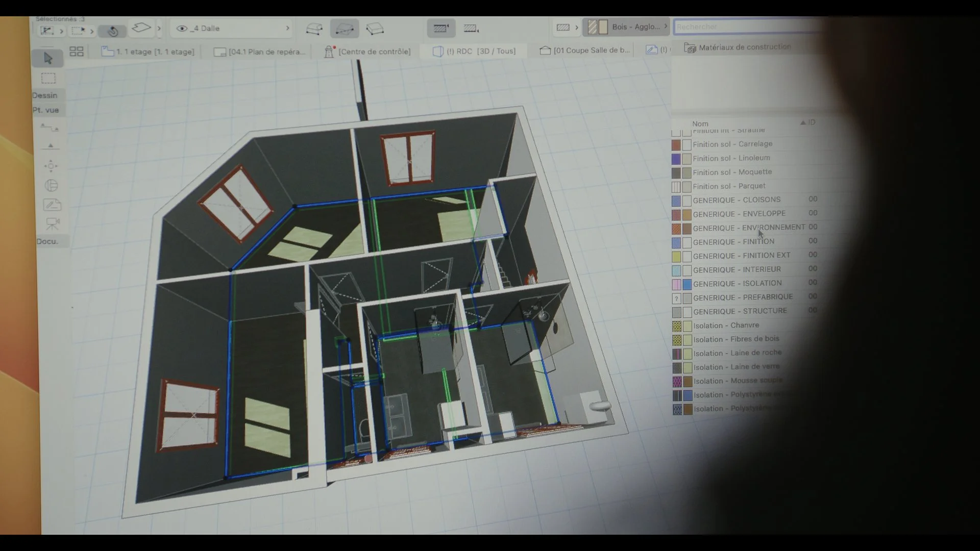Screen dimensions: 980x551
Task: Select Finition sol - Parquet material
Action: click(729, 186)
